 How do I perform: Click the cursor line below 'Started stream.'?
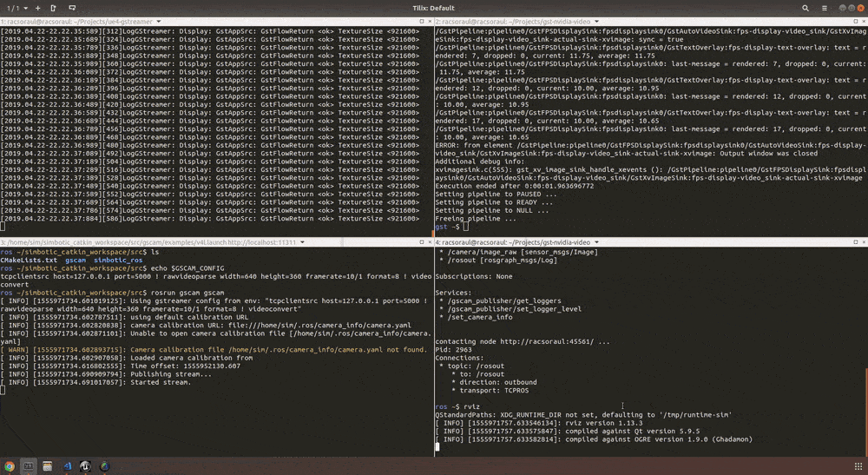point(3,390)
